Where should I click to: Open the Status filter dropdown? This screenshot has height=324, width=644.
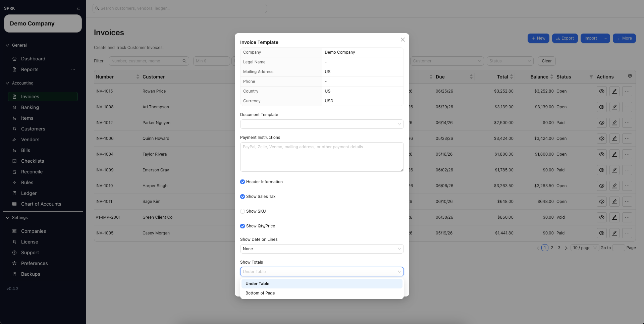(510, 61)
